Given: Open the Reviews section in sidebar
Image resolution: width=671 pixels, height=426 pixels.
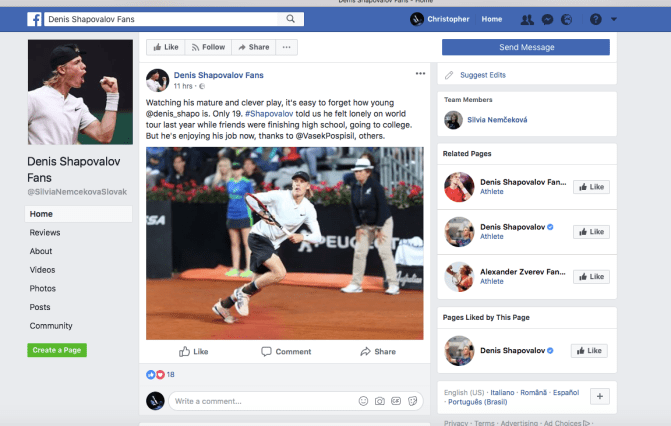Looking at the screenshot, I should click(45, 232).
